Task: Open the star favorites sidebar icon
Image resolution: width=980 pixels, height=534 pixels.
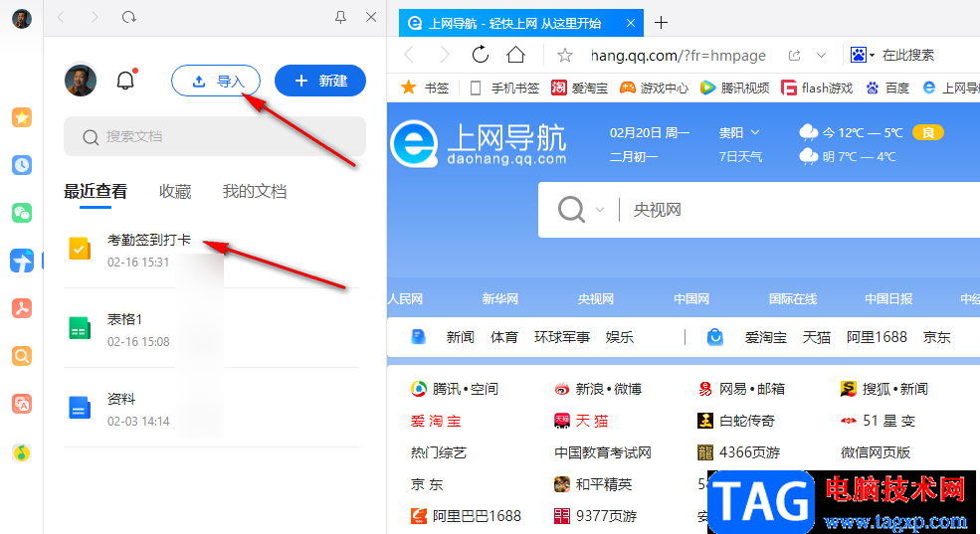Action: click(22, 117)
